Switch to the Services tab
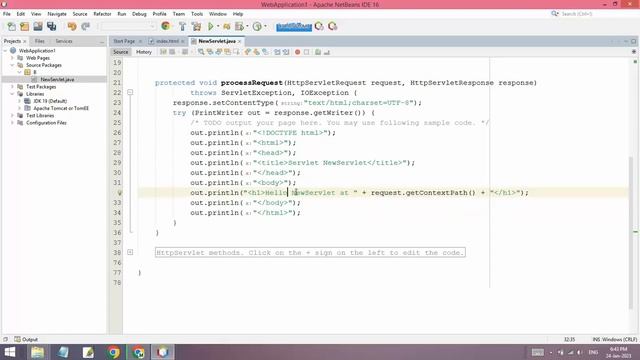The image size is (640, 360). click(x=64, y=41)
